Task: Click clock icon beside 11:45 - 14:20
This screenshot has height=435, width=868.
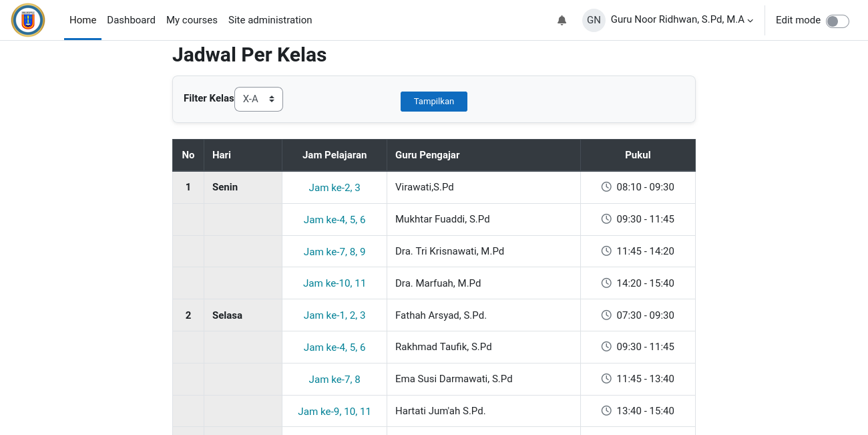Action: (x=606, y=251)
